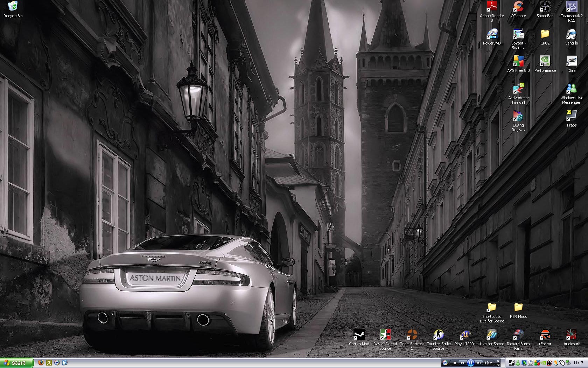
Task: Open the Recycle Bin desktop icon
Action: click(13, 9)
